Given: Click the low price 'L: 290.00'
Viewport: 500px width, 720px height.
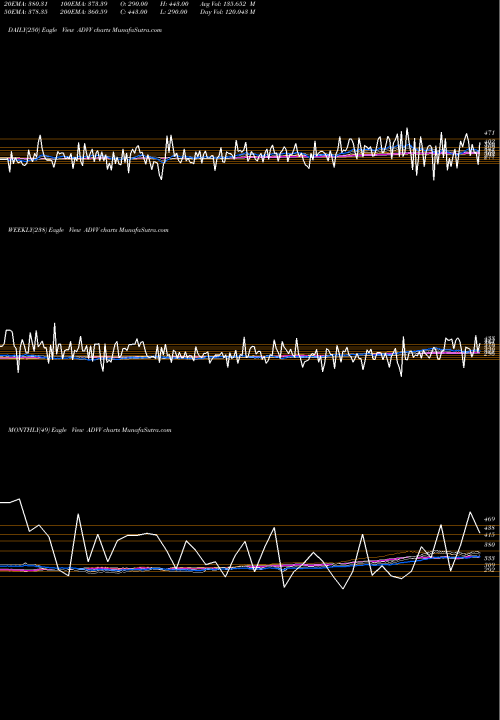Looking at the screenshot, I should point(174,12).
